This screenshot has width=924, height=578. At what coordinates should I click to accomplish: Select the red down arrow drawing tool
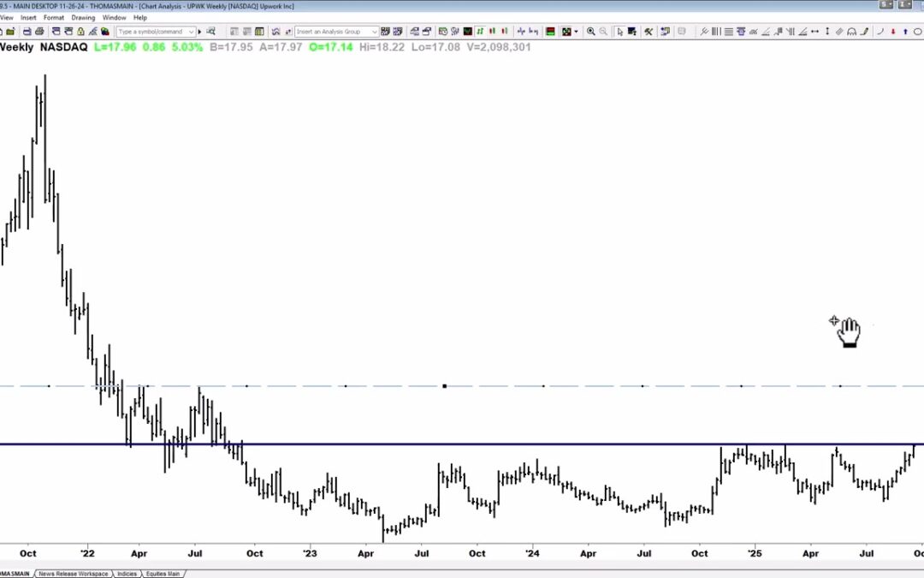point(892,32)
